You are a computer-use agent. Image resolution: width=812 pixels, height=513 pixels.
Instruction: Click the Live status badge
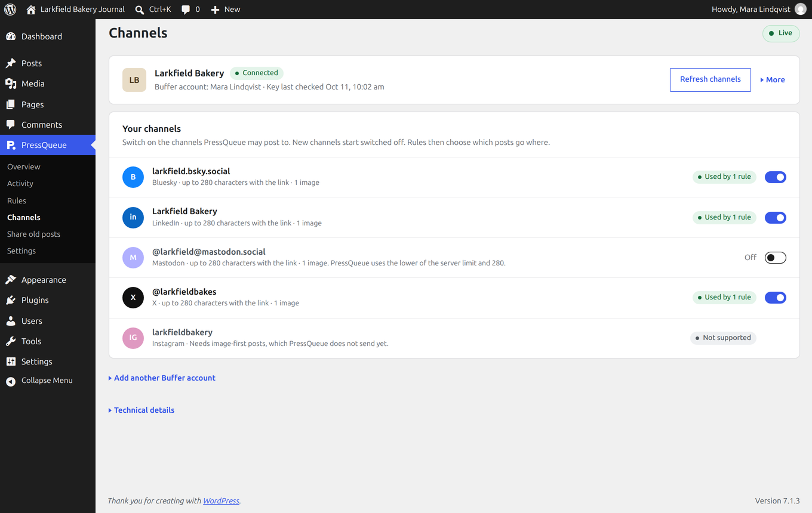click(x=781, y=33)
